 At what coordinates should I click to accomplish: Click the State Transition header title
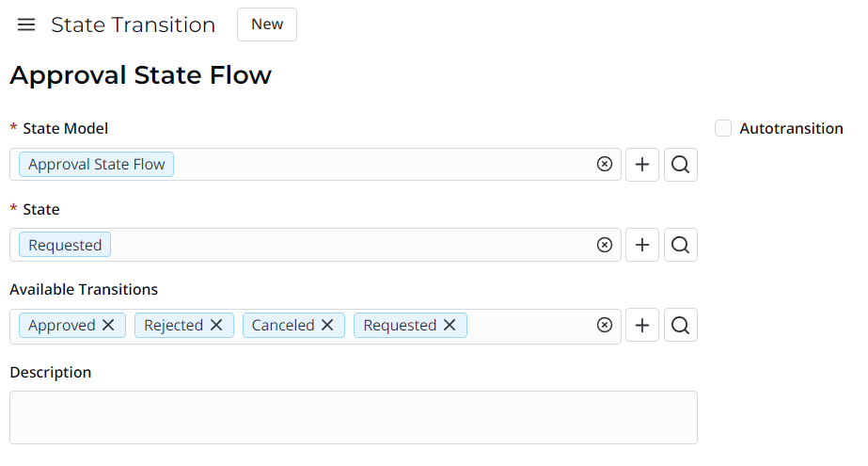coord(133,24)
